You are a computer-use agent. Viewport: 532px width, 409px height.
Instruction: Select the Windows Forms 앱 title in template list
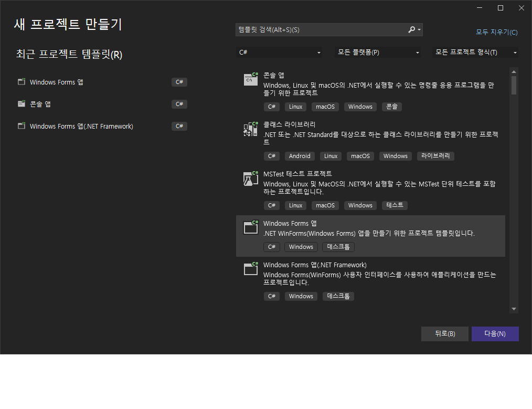tap(290, 223)
